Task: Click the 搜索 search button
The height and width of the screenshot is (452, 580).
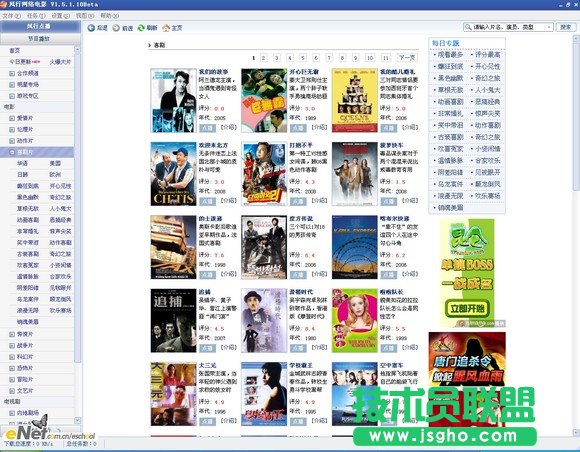Action: click(566, 27)
